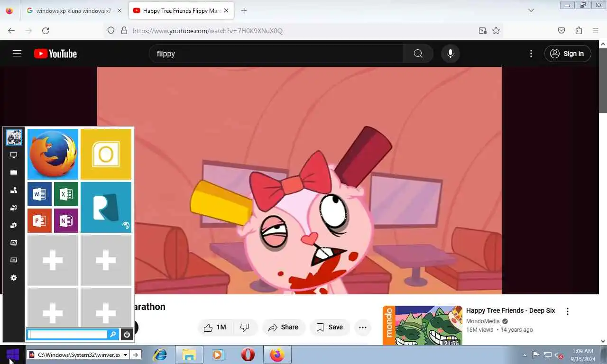Select the Happy Tree Friends Flippy tab
This screenshot has width=607, height=364.
[x=181, y=10]
